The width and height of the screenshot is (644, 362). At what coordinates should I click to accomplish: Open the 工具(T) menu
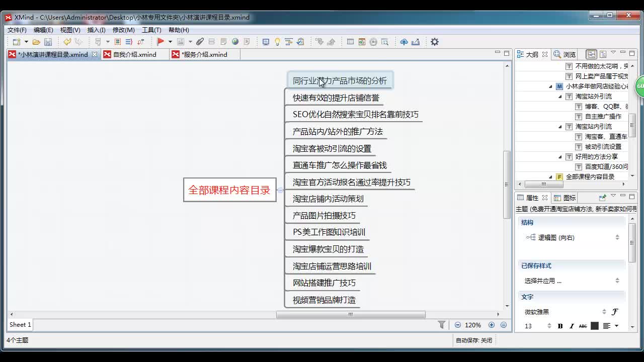(x=151, y=30)
